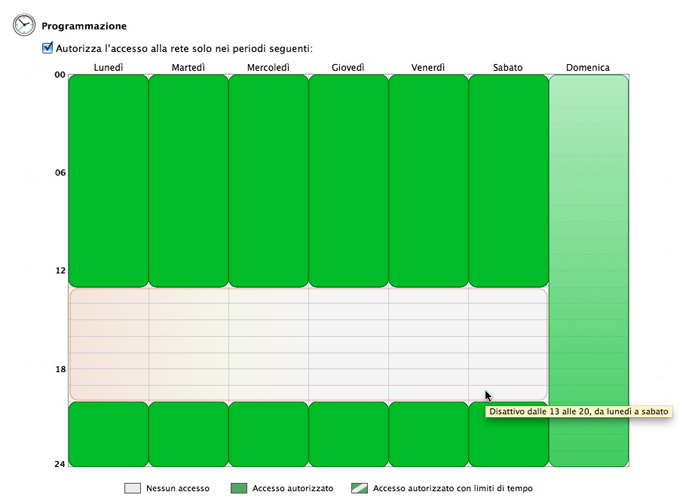686x504 pixels.
Task: Click 'Accesso autorizzato con limiti di tempo' label
Action: click(453, 488)
